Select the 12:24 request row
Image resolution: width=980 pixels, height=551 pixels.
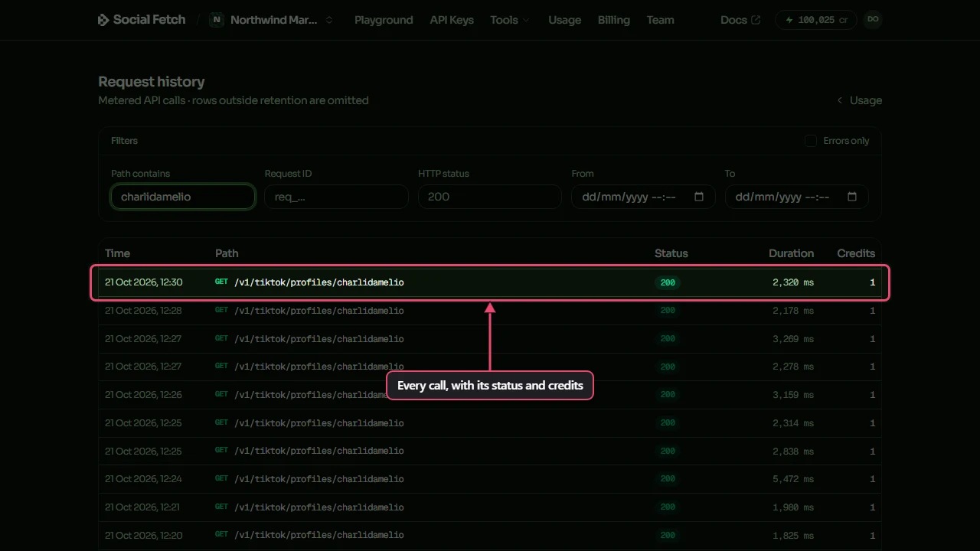coord(490,479)
